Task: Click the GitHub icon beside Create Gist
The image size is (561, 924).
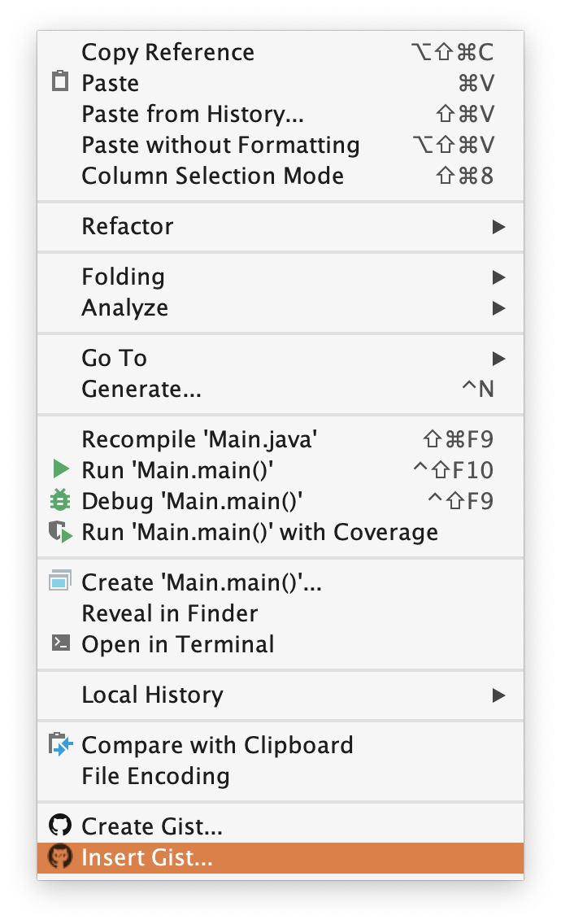Action: pos(60,826)
